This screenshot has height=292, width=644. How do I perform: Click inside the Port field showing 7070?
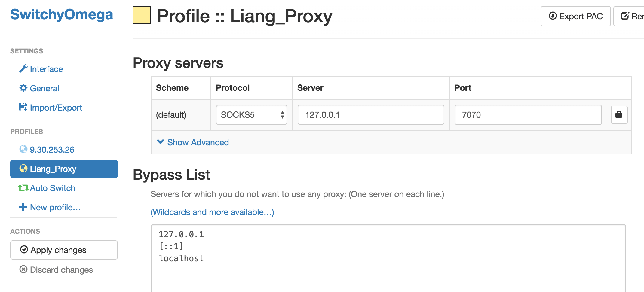click(528, 115)
